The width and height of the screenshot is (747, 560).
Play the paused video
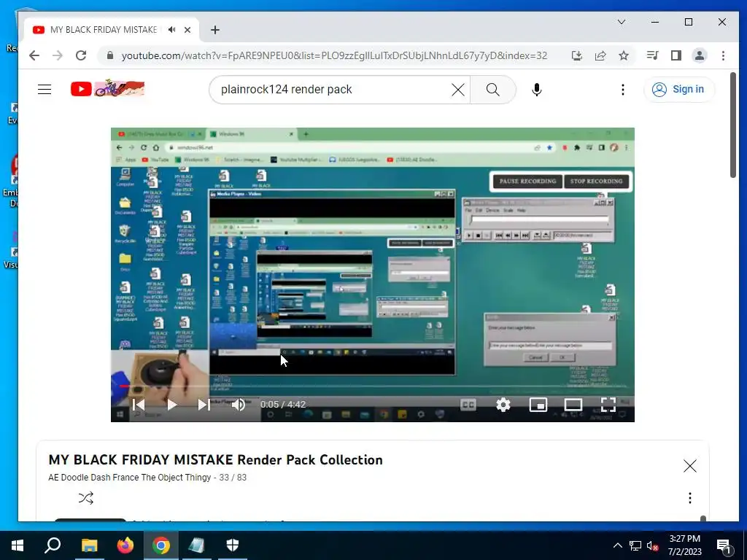point(171,405)
